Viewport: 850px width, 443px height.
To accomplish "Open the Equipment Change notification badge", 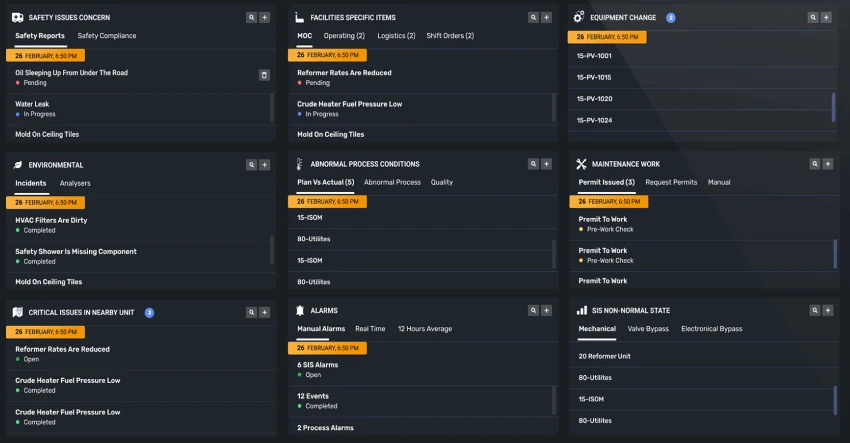I will (671, 17).
